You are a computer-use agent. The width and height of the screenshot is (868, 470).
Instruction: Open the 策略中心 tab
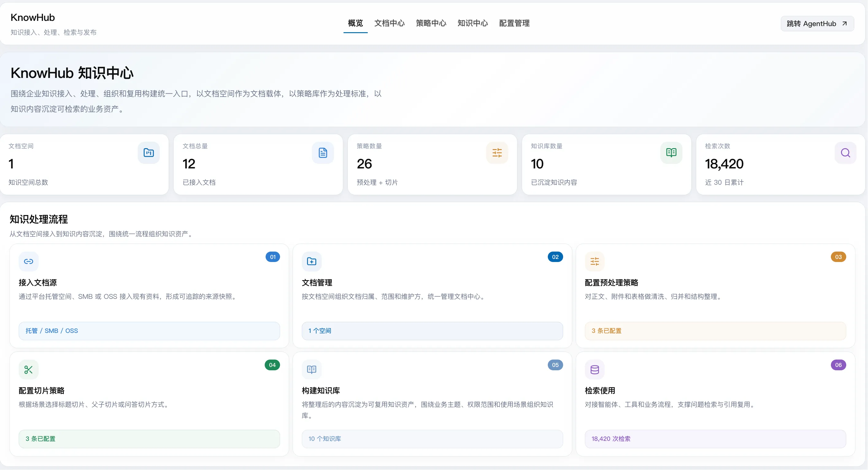pos(431,23)
